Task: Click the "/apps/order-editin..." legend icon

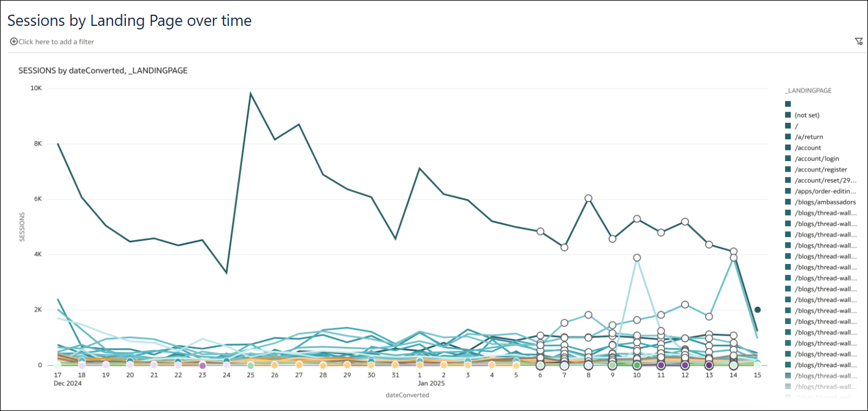Action: pos(787,191)
